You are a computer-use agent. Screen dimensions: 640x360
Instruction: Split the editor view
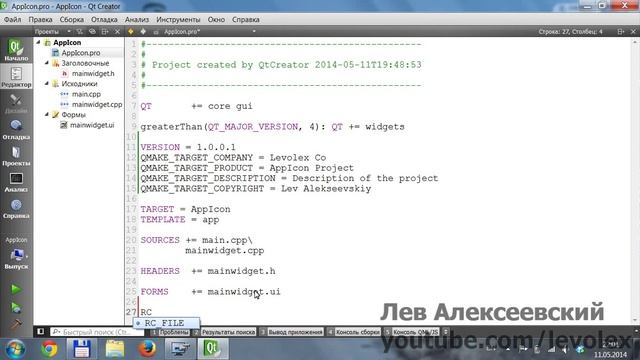[x=621, y=31]
